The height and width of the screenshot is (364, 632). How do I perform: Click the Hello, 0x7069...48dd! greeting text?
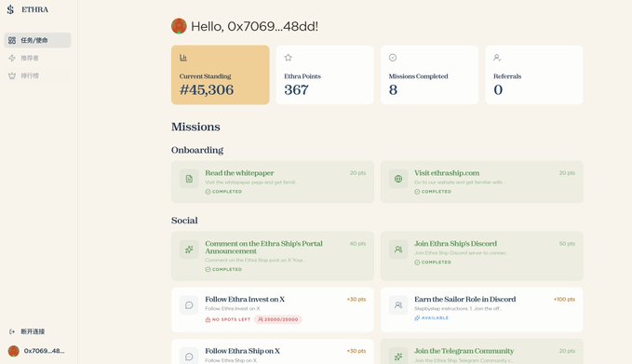point(254,26)
